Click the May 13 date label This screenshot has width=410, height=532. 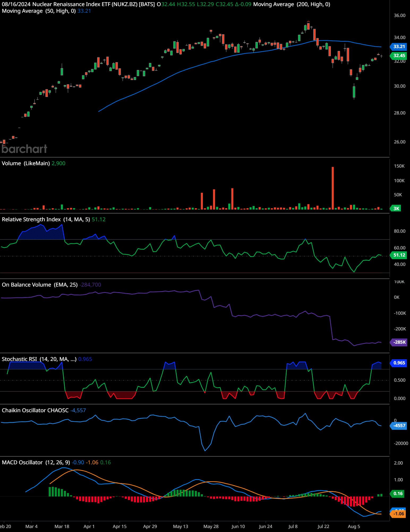pyautogui.click(x=180, y=526)
